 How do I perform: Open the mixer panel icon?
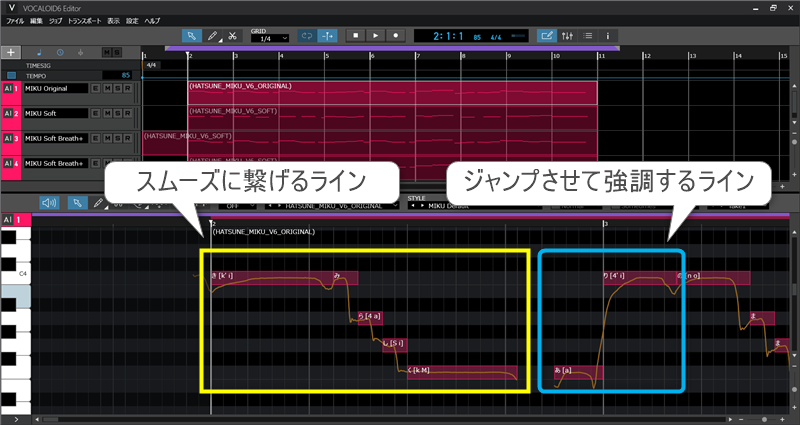click(567, 36)
